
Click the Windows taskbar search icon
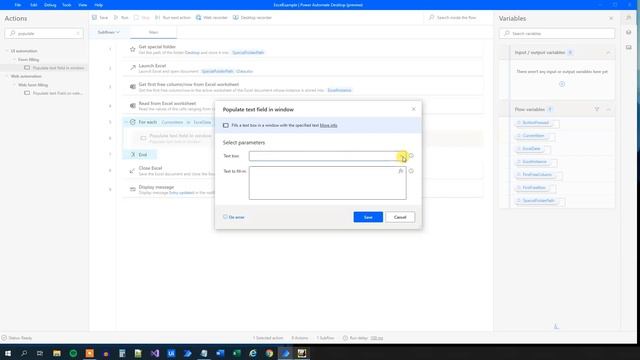[x=24, y=353]
